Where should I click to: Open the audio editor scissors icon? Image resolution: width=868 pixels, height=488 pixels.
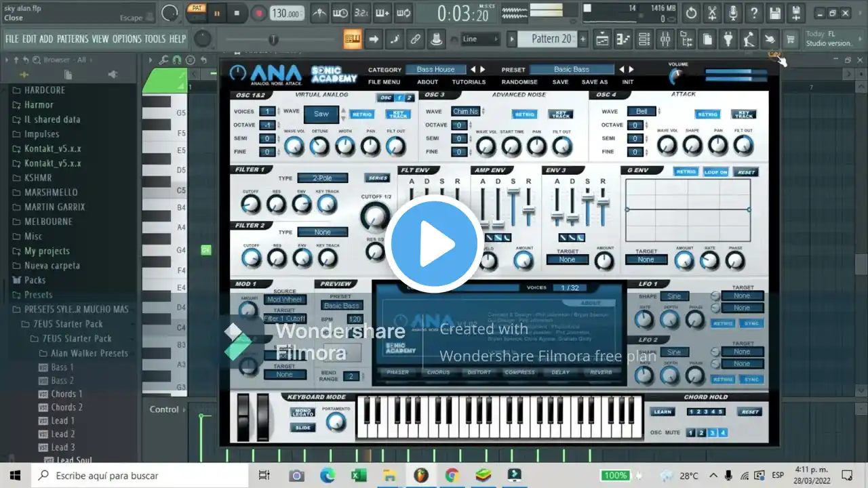712,13
